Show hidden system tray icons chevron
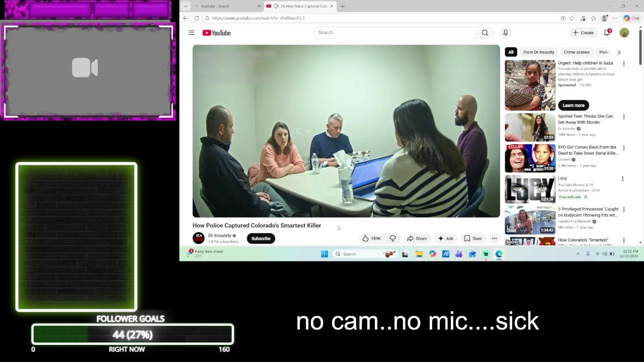Image resolution: width=644 pixels, height=362 pixels. click(578, 254)
